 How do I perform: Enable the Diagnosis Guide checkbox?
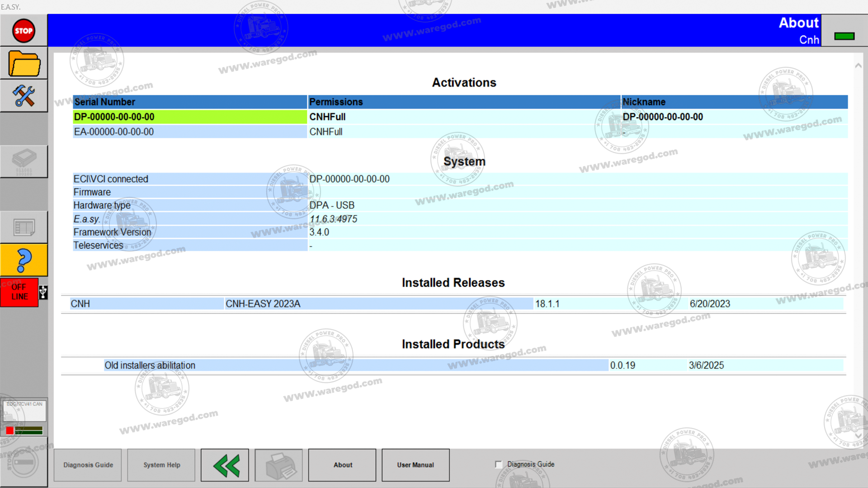point(498,465)
